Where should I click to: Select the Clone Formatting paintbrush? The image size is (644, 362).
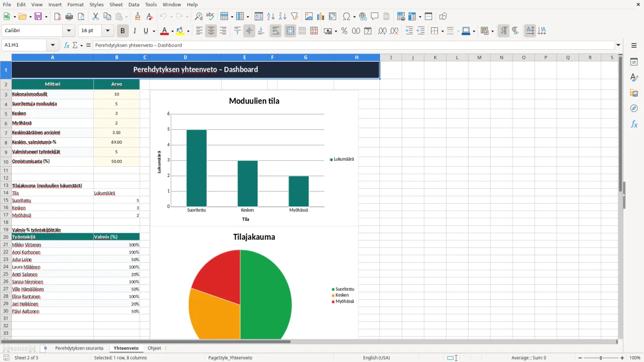(x=138, y=17)
